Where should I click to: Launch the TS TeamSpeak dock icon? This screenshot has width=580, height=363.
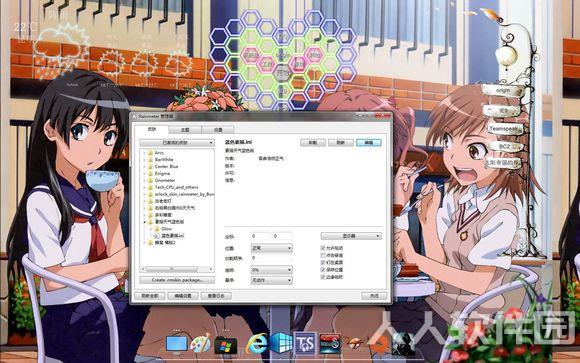point(306,343)
